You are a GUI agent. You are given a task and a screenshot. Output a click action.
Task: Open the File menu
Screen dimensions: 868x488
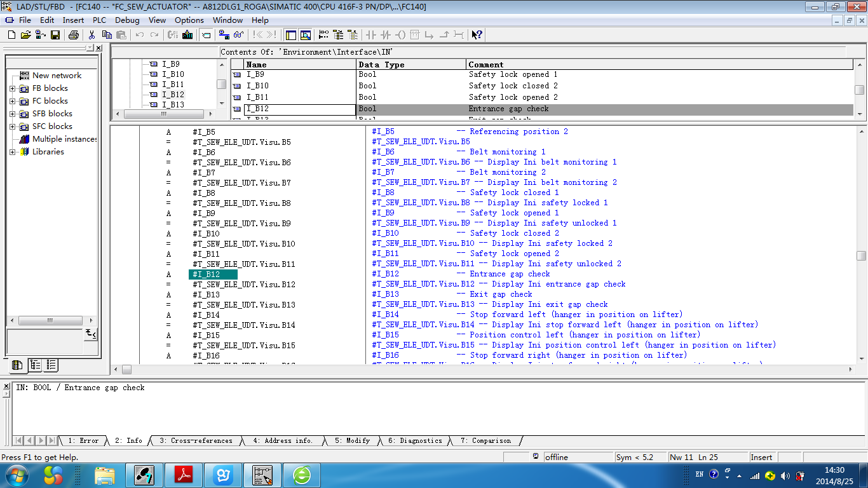(25, 20)
